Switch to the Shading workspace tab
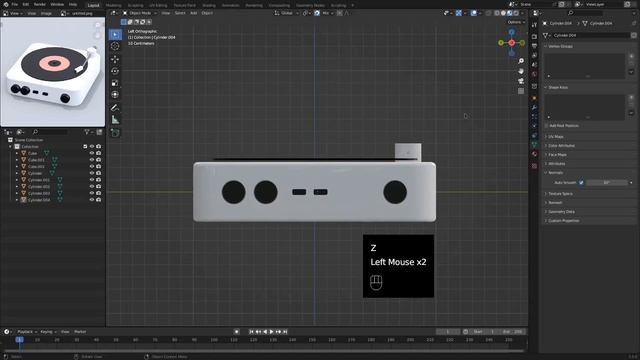 [209, 5]
